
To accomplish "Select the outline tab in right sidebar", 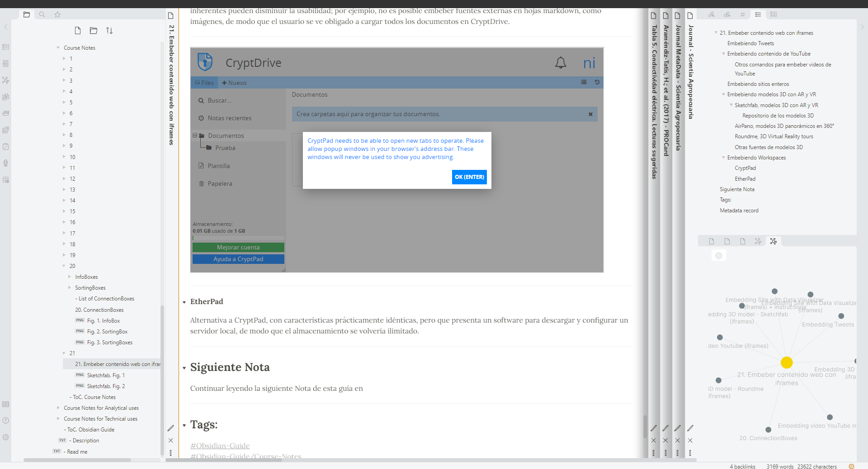I will [x=758, y=14].
